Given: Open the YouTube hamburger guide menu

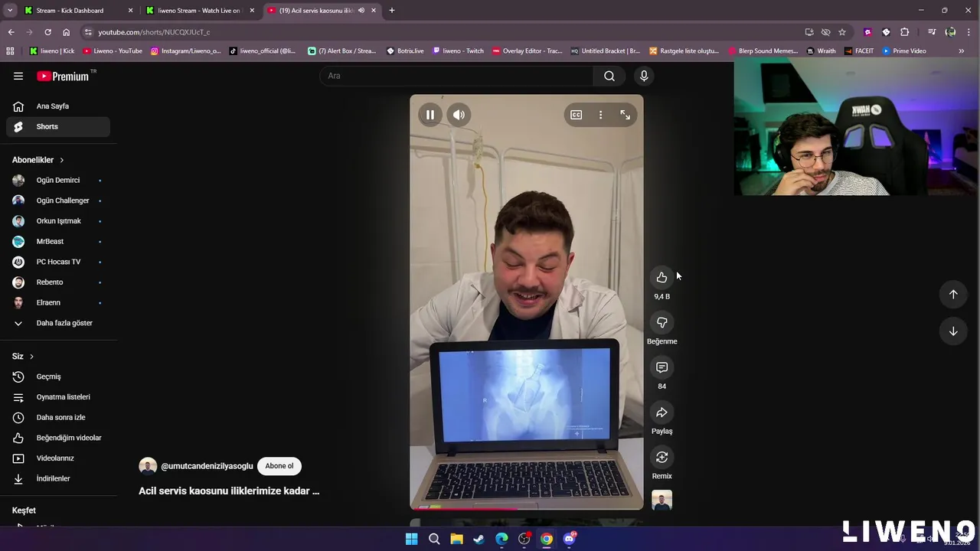Looking at the screenshot, I should (x=18, y=76).
